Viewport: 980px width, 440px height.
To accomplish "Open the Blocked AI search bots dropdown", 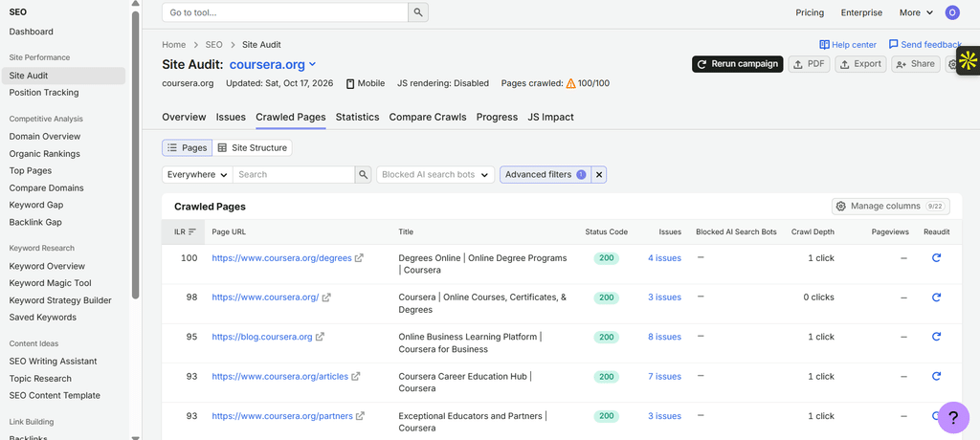I will [435, 174].
